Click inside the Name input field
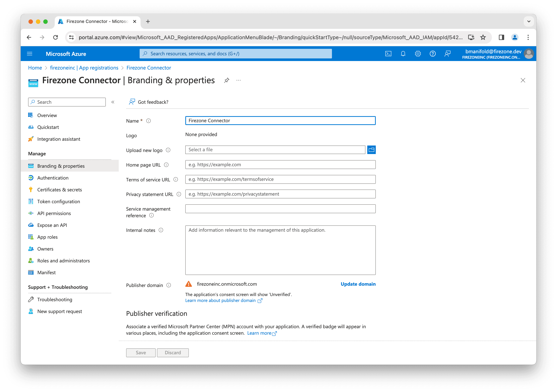Screen dimensions: 557x392 point(280,120)
